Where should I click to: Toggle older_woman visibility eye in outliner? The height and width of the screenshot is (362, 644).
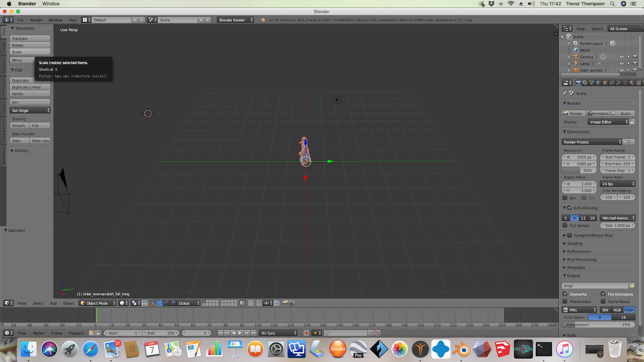(622, 70)
